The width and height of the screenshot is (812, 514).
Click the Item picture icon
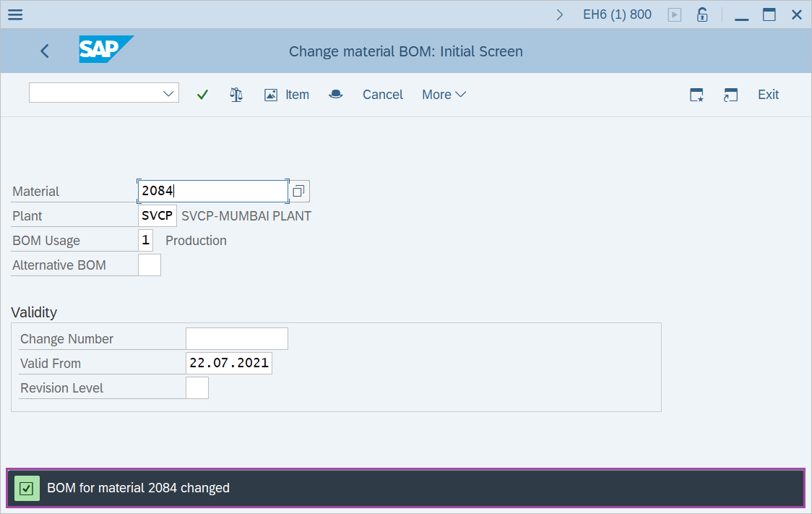[x=271, y=95]
